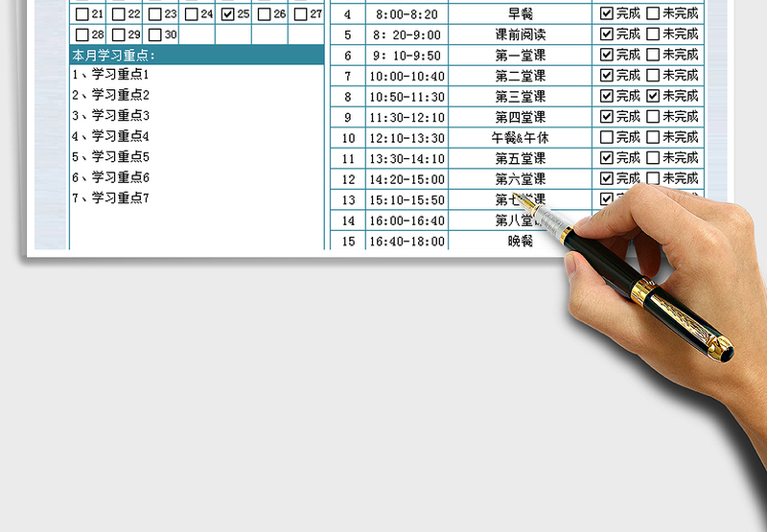Screen dimensions: 767x532
Task: Click the time cell 14:20-15:00
Action: [407, 179]
